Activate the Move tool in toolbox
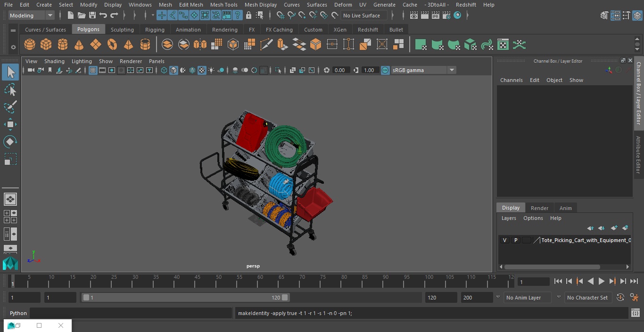The image size is (644, 332). pyautogui.click(x=10, y=124)
